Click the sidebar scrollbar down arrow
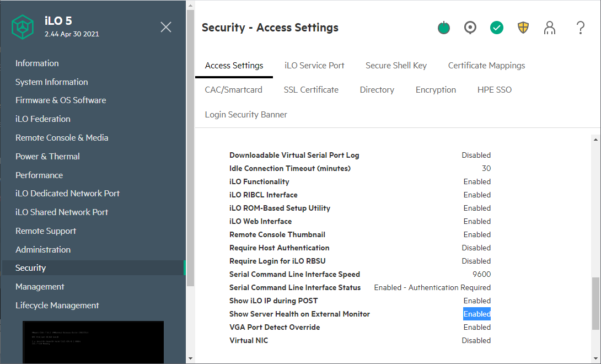Viewport: 601px width, 364px height. coord(190,358)
